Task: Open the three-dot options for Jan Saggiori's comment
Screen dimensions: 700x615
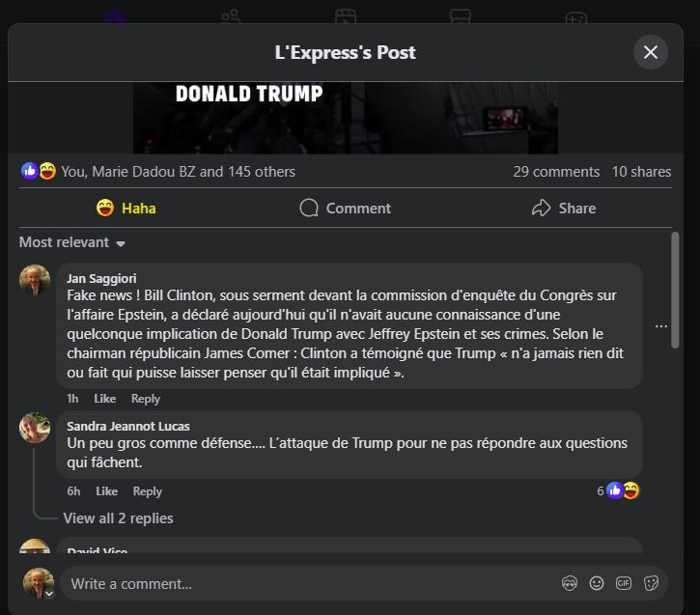Action: coord(661,326)
